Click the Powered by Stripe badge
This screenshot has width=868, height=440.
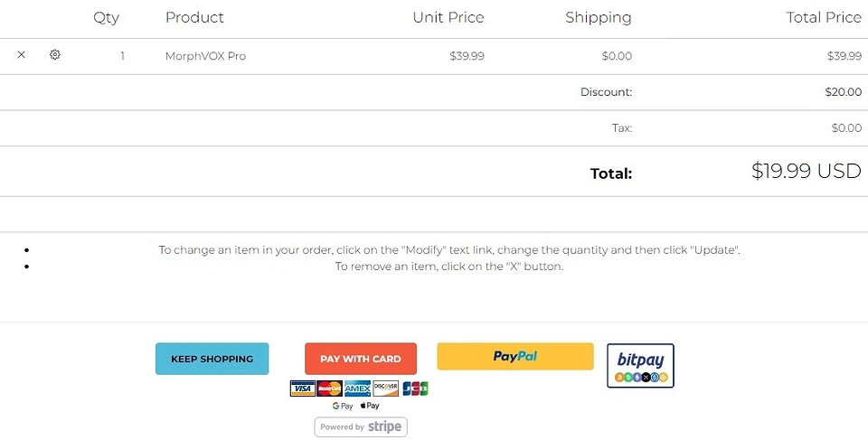(361, 426)
